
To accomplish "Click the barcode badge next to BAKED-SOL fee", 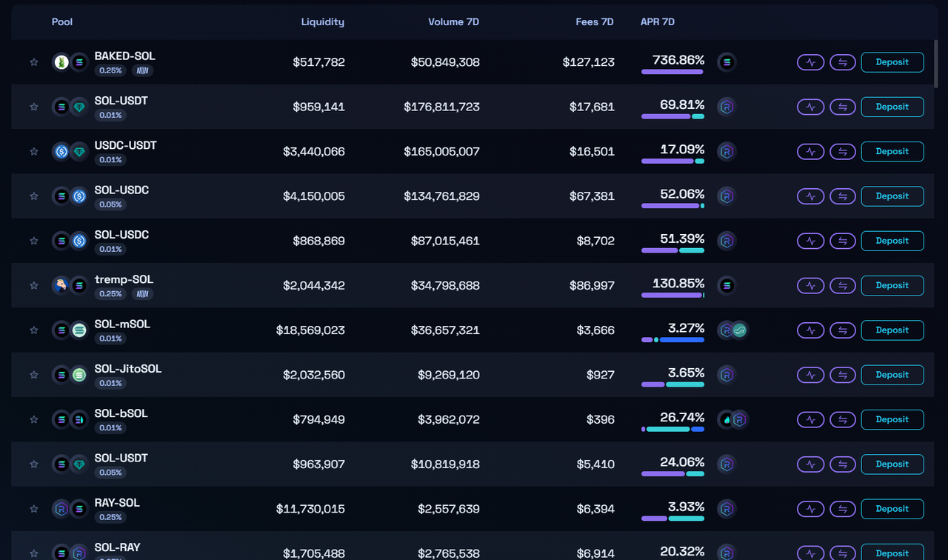I will (142, 70).
